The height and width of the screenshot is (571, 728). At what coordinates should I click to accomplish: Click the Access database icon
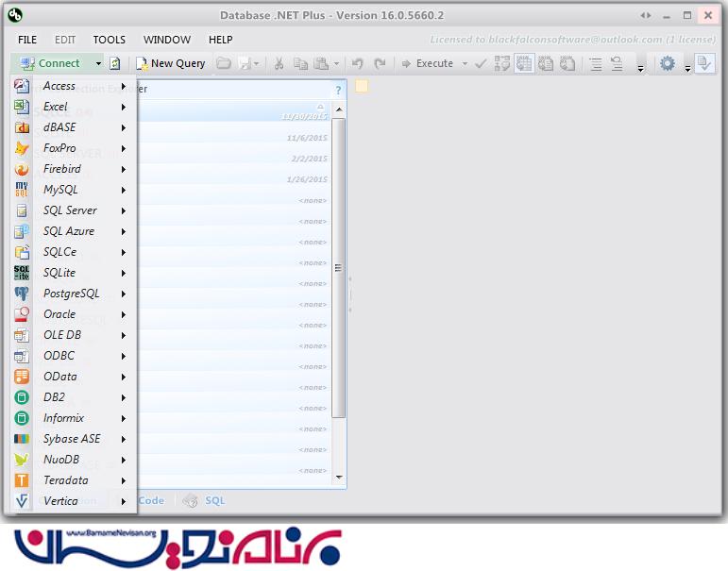(22, 86)
